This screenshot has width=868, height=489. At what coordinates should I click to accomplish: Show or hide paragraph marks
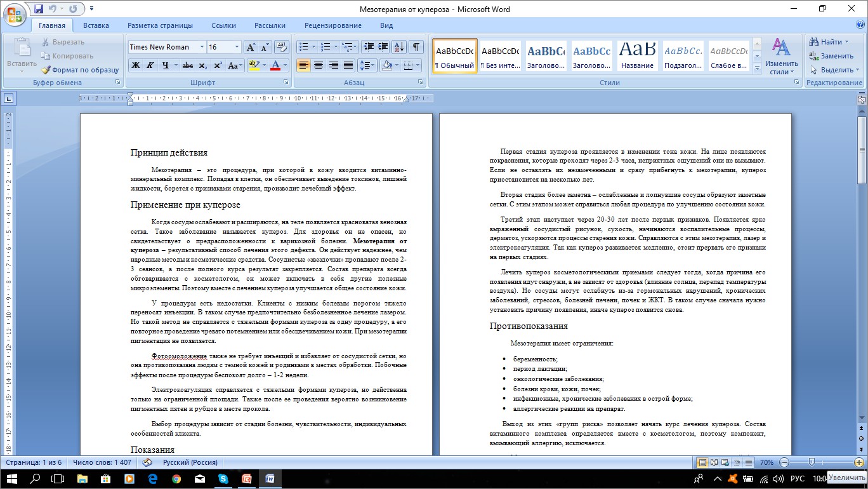416,47
